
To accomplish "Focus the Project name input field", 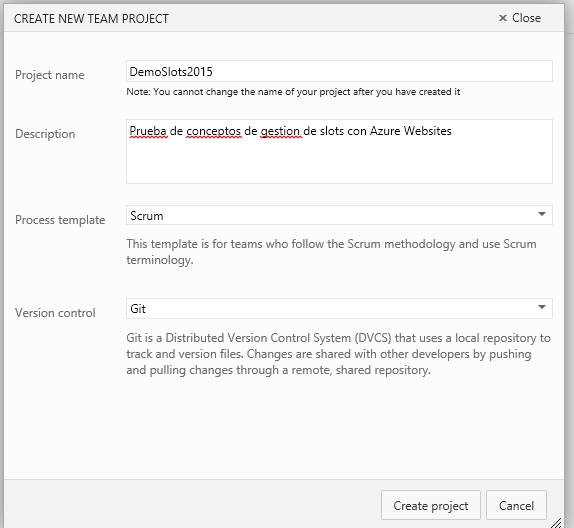I will pyautogui.click(x=339, y=71).
